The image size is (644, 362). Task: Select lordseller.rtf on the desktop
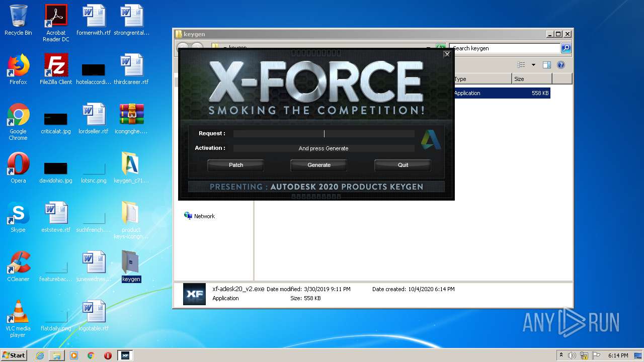click(94, 119)
